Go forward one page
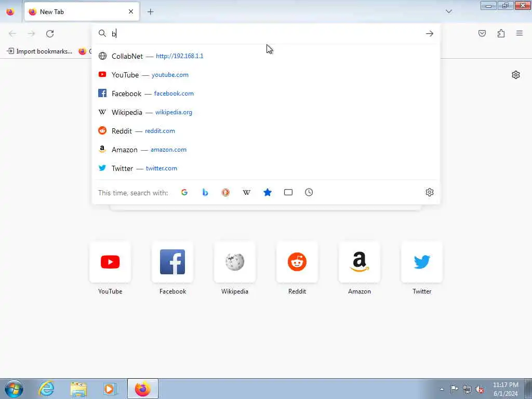The height and width of the screenshot is (399, 532). click(31, 34)
